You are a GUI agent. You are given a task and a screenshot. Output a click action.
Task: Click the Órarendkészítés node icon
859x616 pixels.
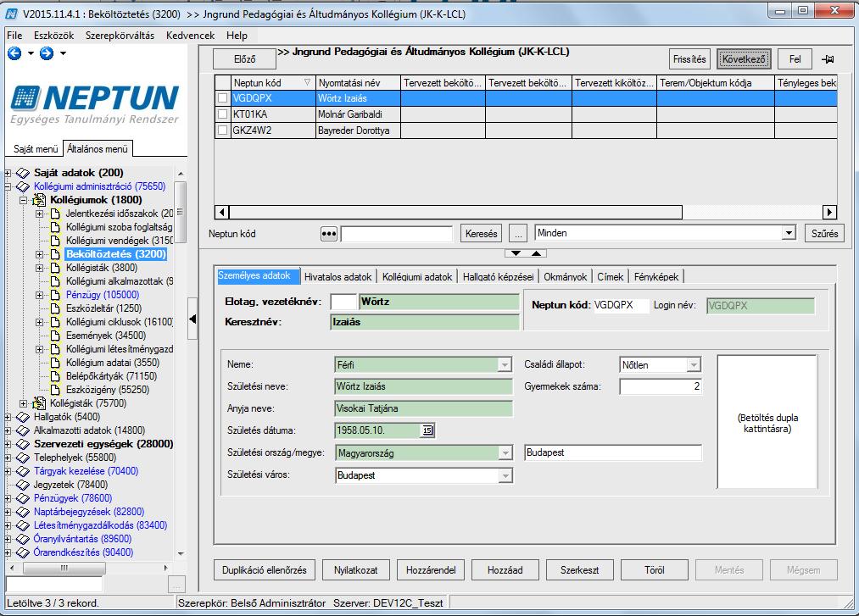pyautogui.click(x=23, y=553)
